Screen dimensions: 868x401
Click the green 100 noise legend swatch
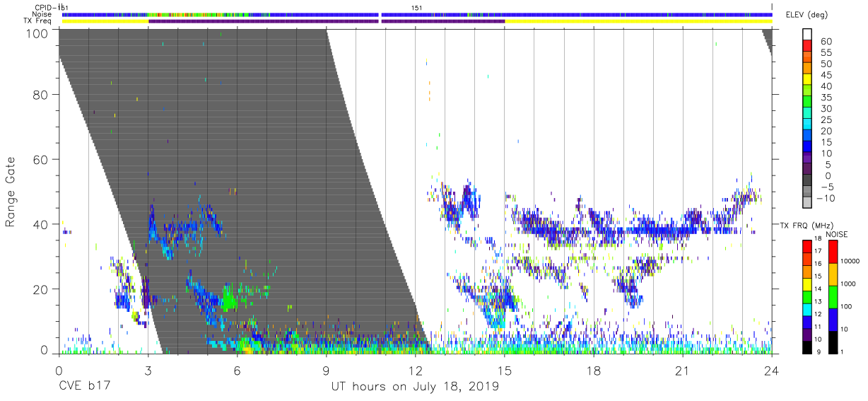click(832, 297)
